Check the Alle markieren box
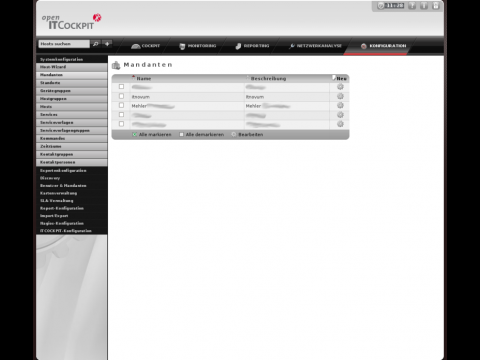Screen dimensions: 480x360 click(135, 134)
